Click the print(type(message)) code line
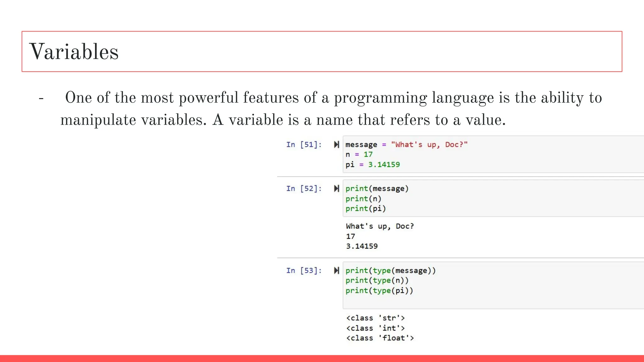 coord(391,271)
